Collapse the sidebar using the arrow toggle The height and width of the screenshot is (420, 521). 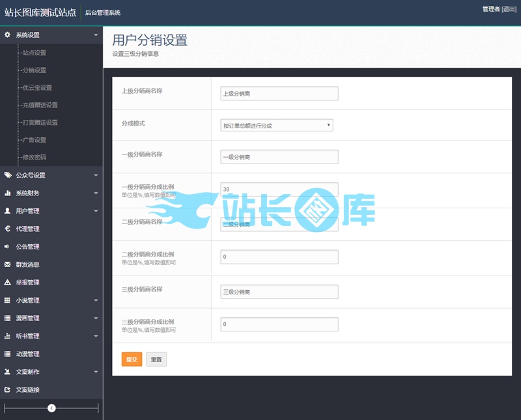point(51,408)
